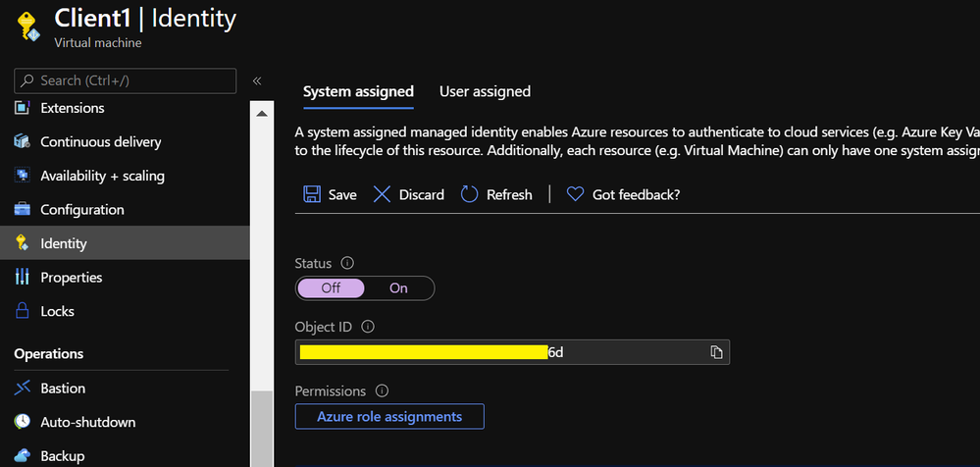
Task: Click the Client1 virtual machine key icon
Action: (27, 28)
